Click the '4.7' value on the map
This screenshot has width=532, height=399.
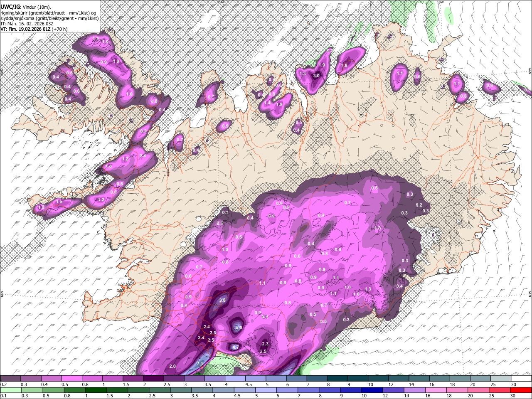[235, 347]
